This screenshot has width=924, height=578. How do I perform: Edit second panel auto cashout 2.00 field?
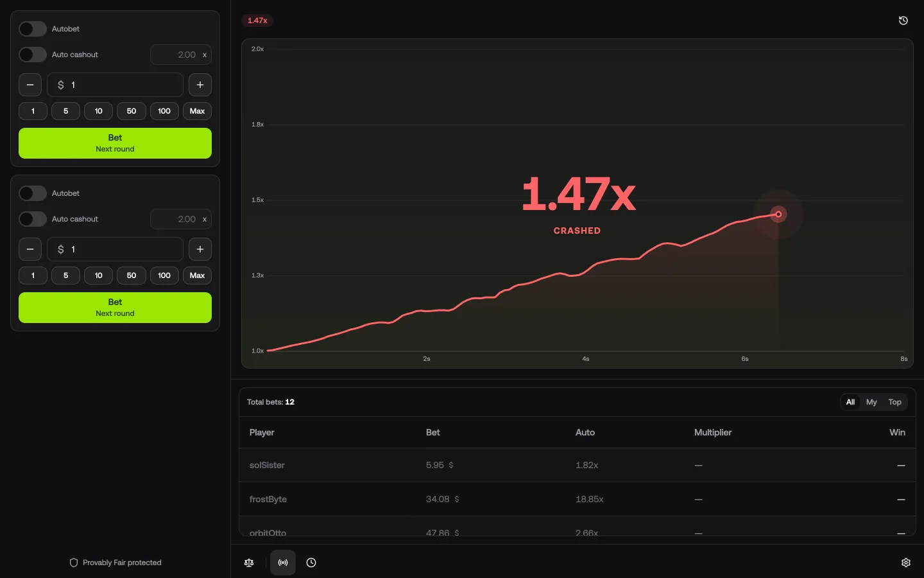click(181, 219)
